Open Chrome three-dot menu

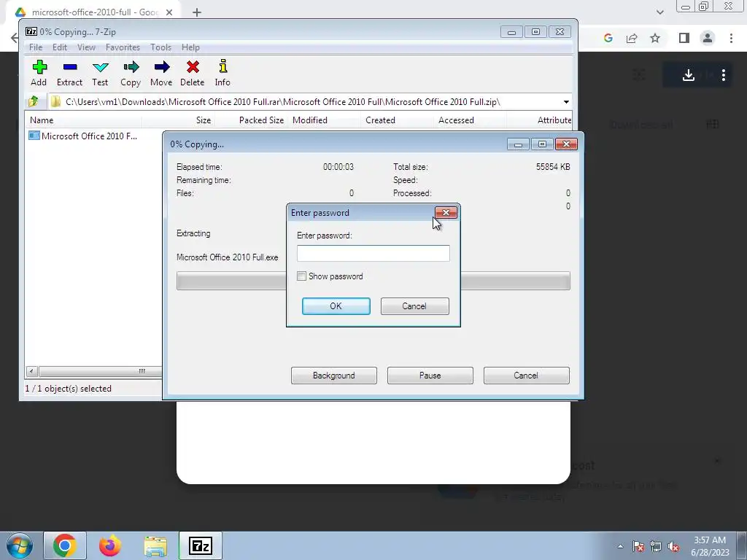click(x=731, y=38)
